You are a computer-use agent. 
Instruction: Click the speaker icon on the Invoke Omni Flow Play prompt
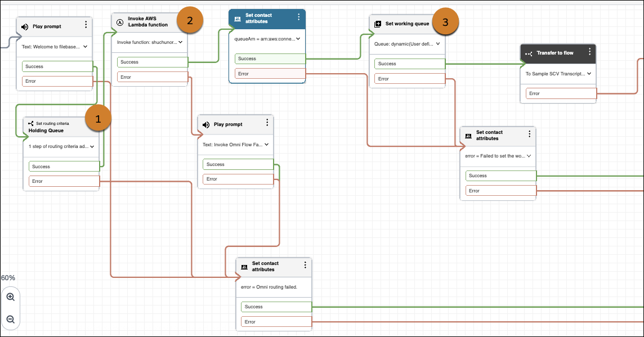pos(206,125)
